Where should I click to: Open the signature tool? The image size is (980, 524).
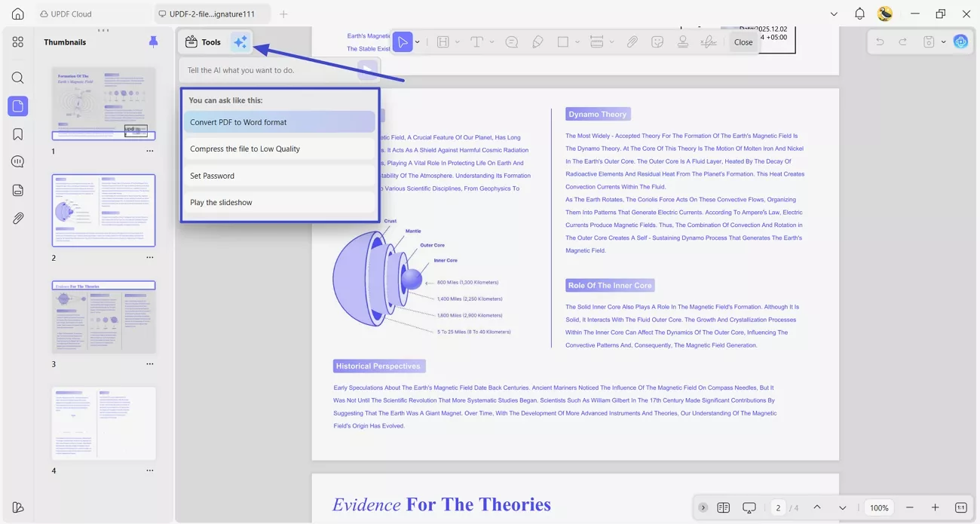coord(709,42)
